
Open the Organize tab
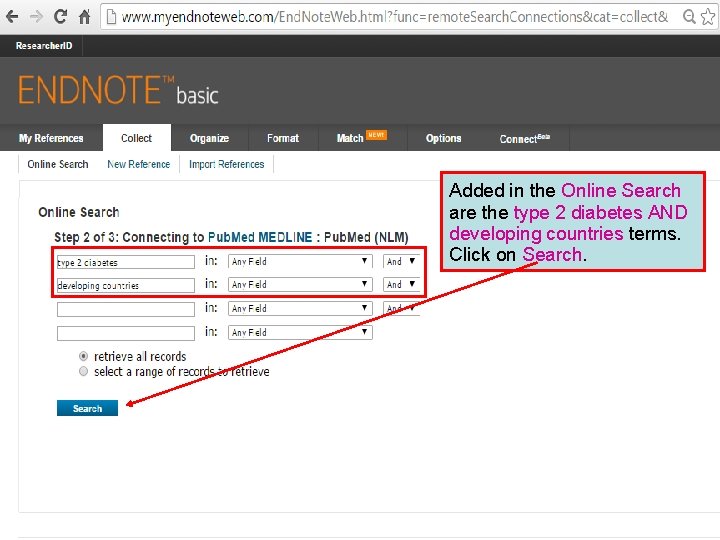(x=209, y=138)
